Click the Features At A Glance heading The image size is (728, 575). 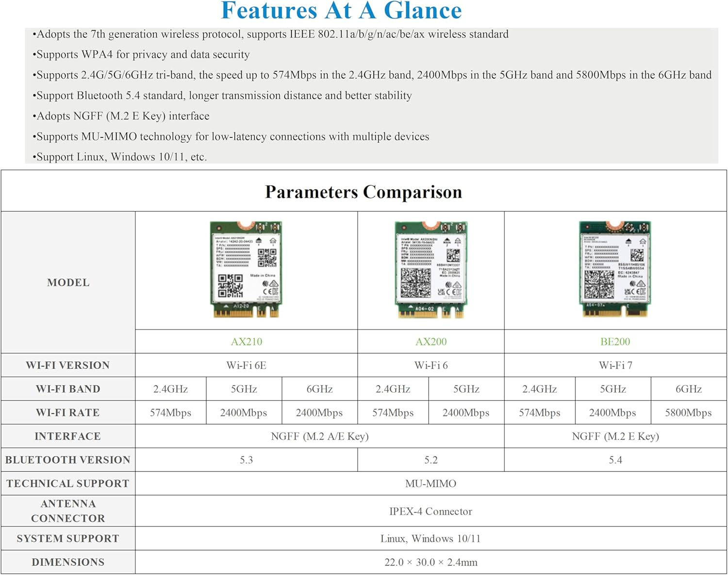coord(341,11)
